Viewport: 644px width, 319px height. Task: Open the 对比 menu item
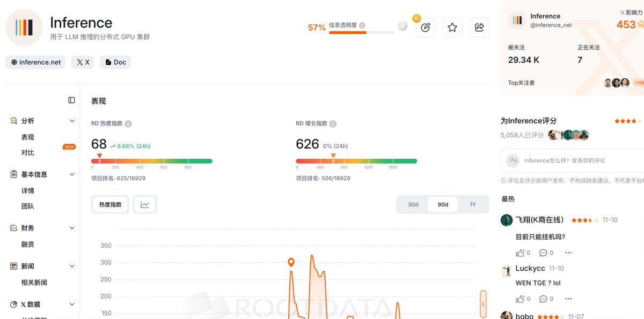click(28, 153)
